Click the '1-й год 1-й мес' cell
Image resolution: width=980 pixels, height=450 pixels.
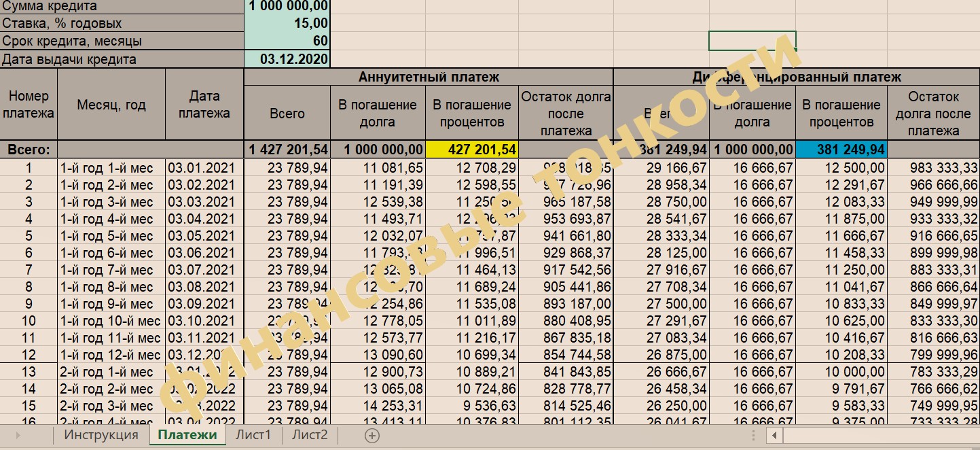(111, 168)
